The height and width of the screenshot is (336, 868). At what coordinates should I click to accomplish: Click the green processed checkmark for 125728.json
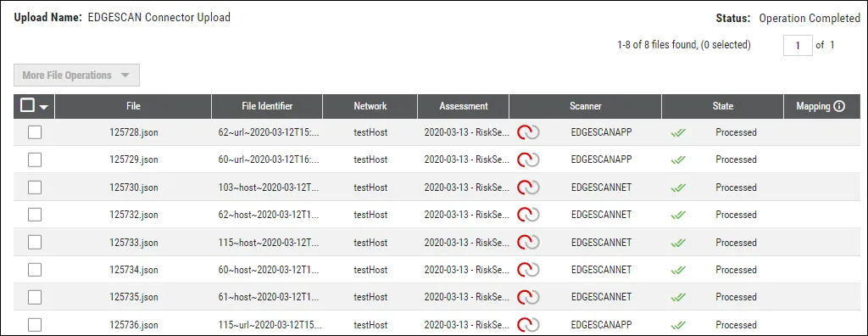[x=678, y=133]
